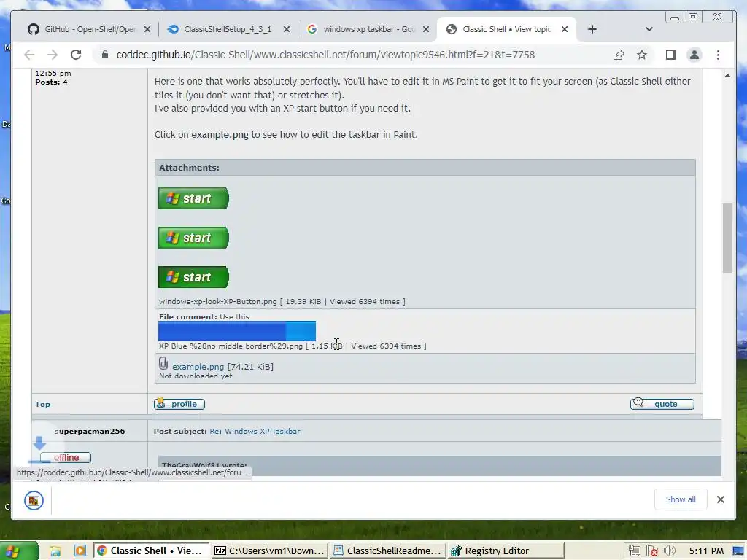Screen dimensions: 747x560
Task: Click the scrollbar up arrow
Action: [x=727, y=75]
